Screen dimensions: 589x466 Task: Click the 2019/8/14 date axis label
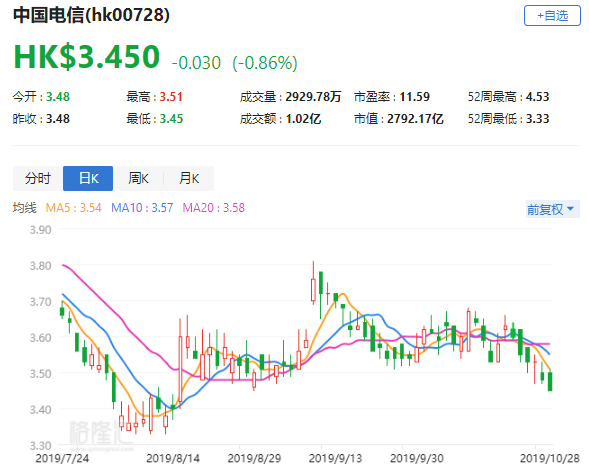pyautogui.click(x=173, y=458)
